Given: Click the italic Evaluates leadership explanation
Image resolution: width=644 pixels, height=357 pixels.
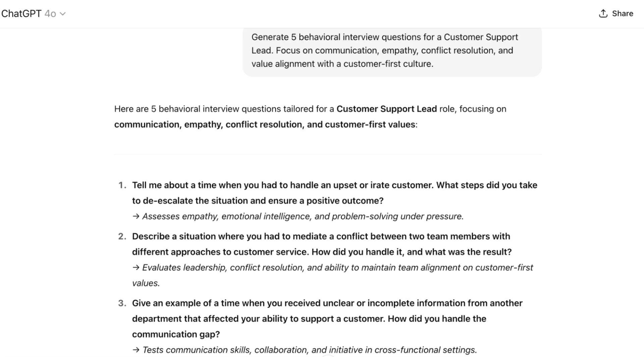Looking at the screenshot, I should click(x=332, y=275).
